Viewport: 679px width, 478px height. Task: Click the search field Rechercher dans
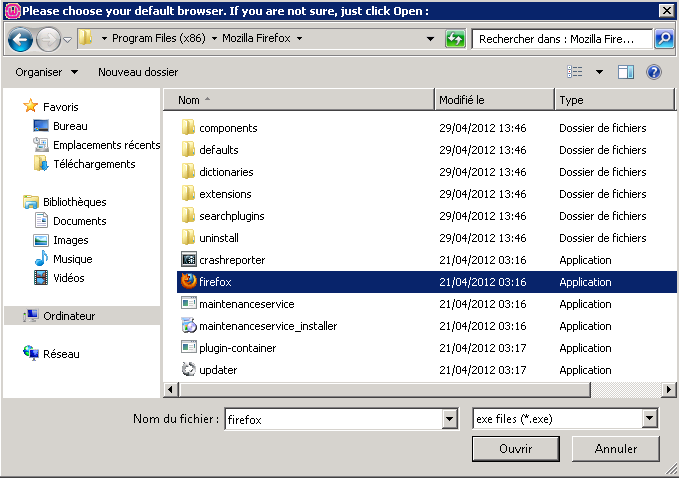pos(562,39)
